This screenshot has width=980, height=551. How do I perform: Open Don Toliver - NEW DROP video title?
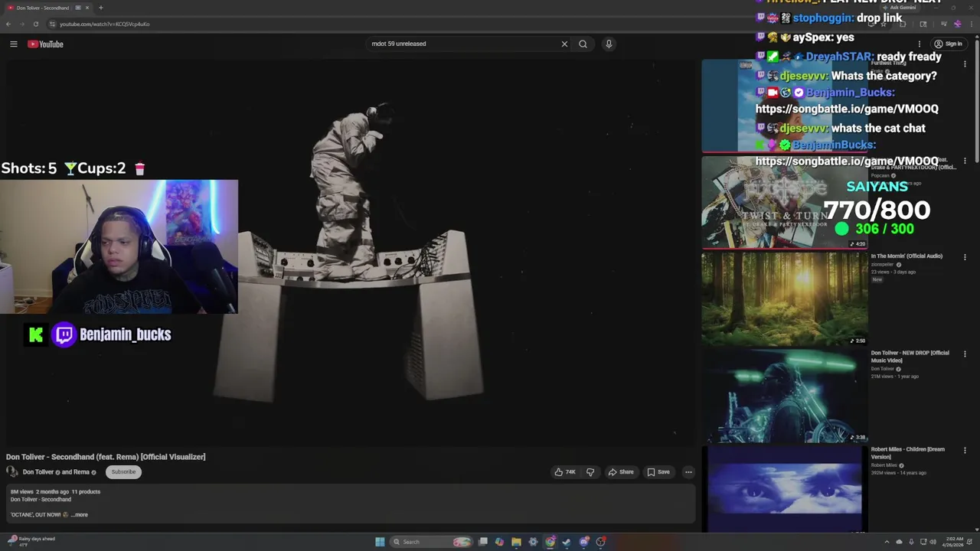[910, 357]
